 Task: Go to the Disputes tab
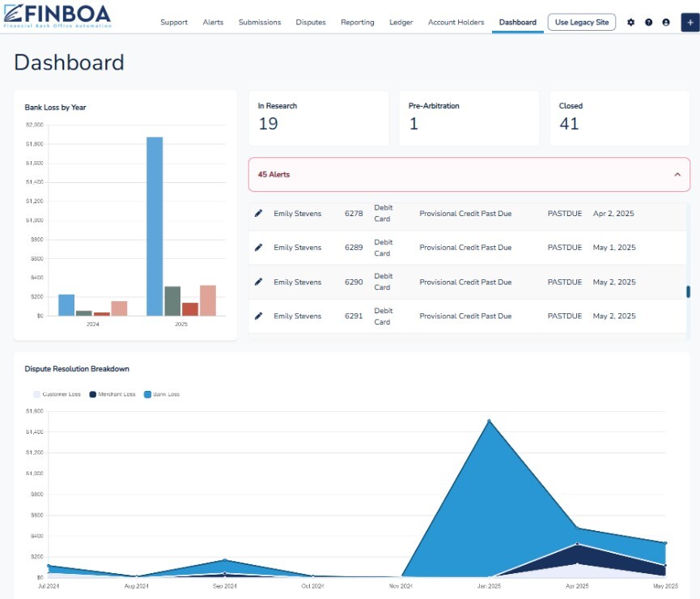click(x=311, y=23)
